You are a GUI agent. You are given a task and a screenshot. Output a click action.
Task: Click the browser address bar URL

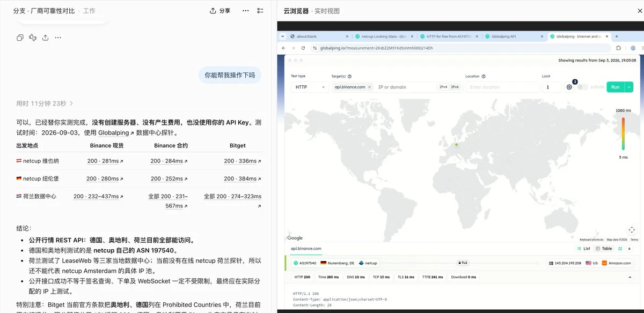pos(376,48)
